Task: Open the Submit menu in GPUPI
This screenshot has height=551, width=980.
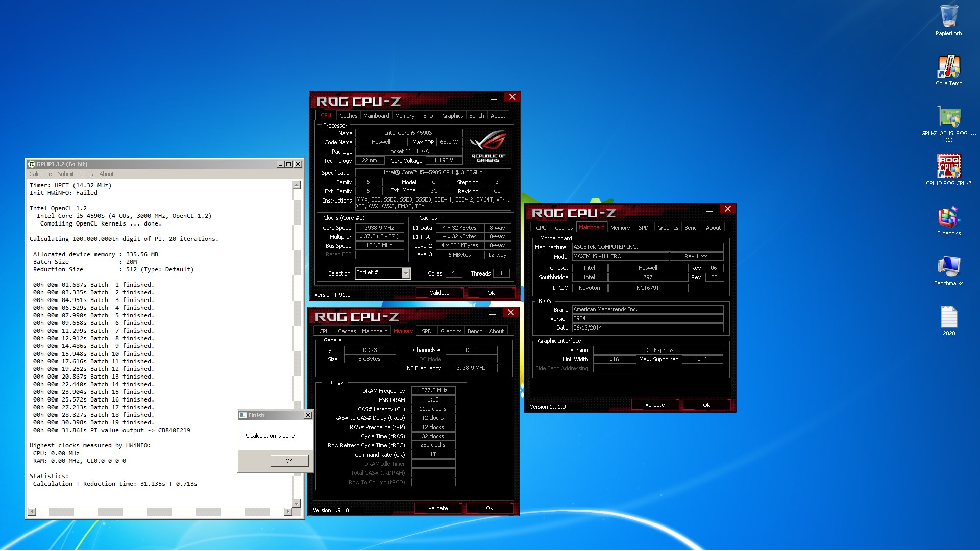Action: pyautogui.click(x=66, y=174)
